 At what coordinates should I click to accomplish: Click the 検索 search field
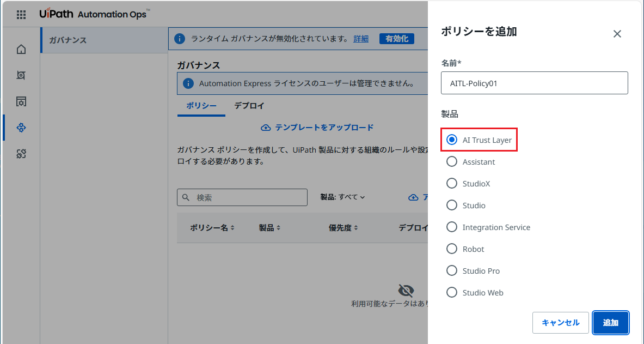[x=242, y=197]
